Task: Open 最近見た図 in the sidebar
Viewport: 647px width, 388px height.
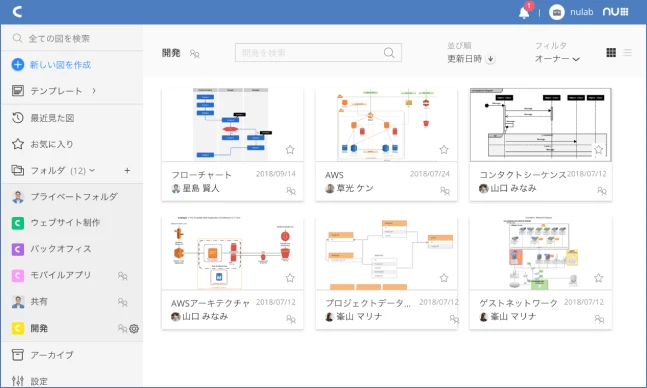Action: [72, 118]
